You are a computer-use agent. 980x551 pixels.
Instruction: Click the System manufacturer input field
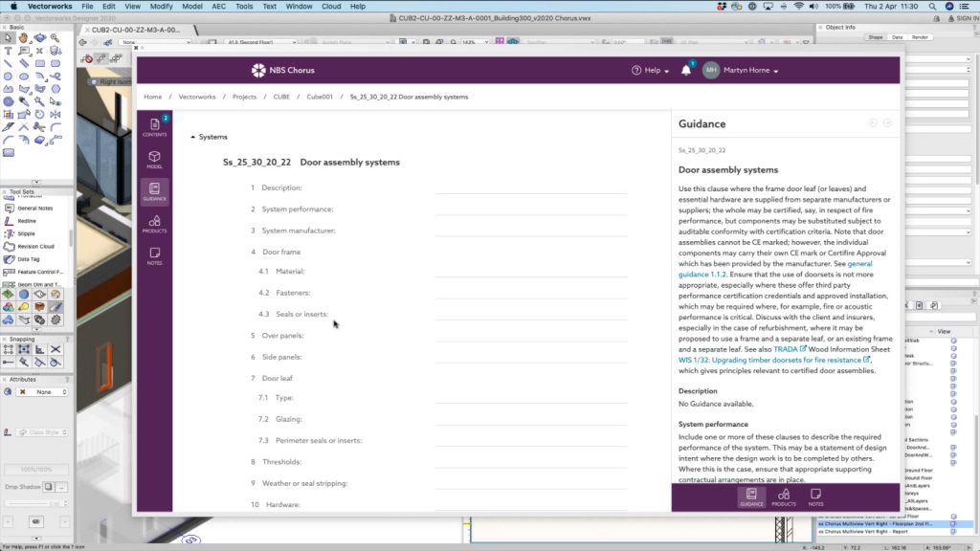coord(531,231)
